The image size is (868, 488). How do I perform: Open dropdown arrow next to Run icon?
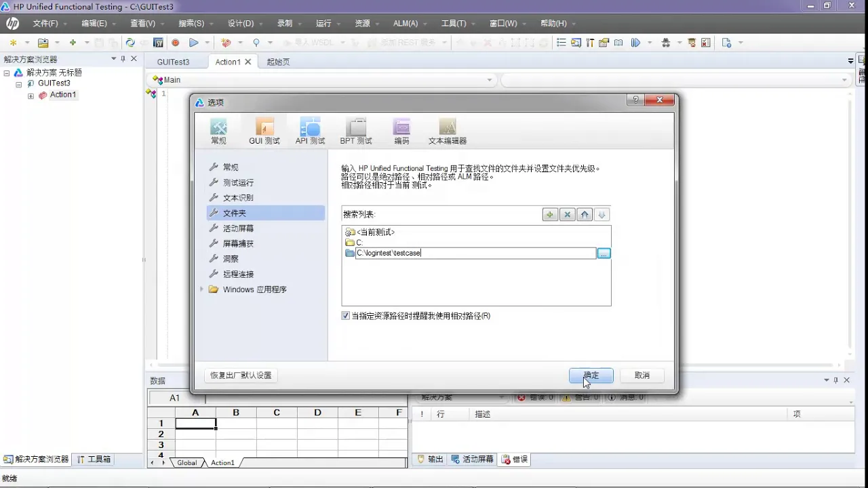[208, 42]
